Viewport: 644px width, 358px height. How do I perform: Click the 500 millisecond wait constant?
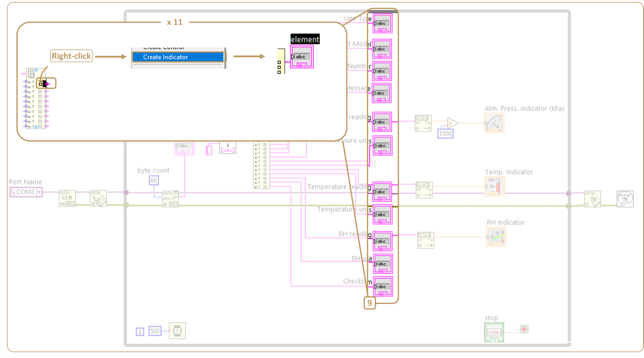(x=155, y=331)
